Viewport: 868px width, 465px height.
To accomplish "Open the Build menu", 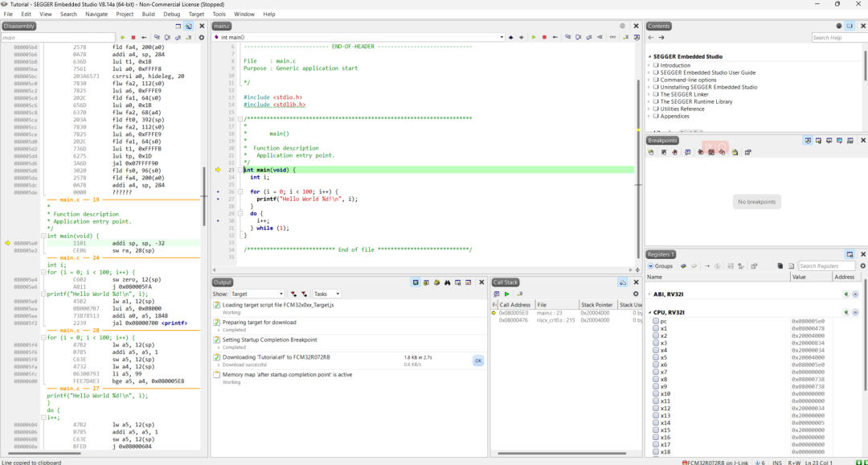I will click(x=148, y=14).
